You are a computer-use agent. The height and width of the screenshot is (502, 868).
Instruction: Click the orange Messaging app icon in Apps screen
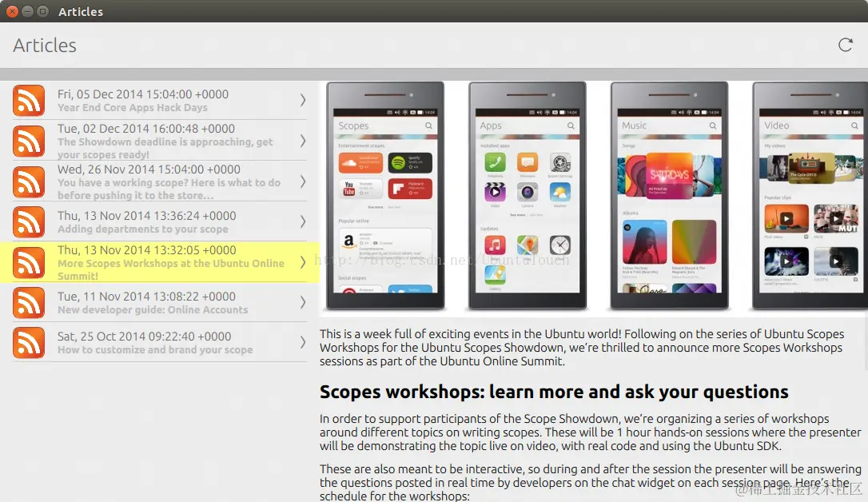[x=528, y=163]
